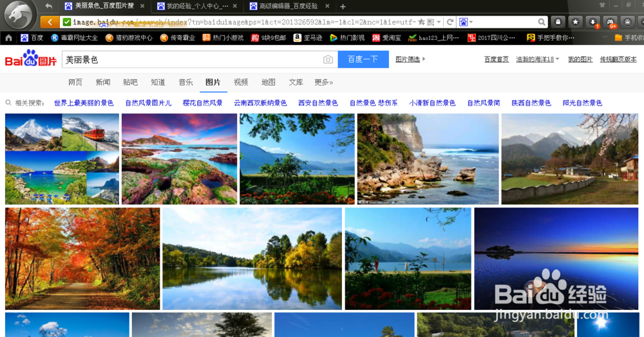Viewport: 644px width, 337px height.
Task: Open the 毒霸网址大全 bookmark
Action: [x=74, y=38]
